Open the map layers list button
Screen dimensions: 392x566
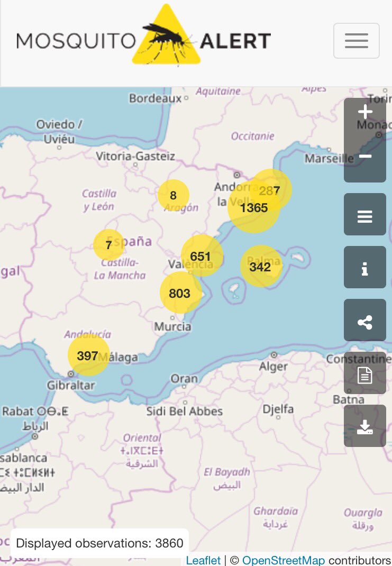point(365,214)
